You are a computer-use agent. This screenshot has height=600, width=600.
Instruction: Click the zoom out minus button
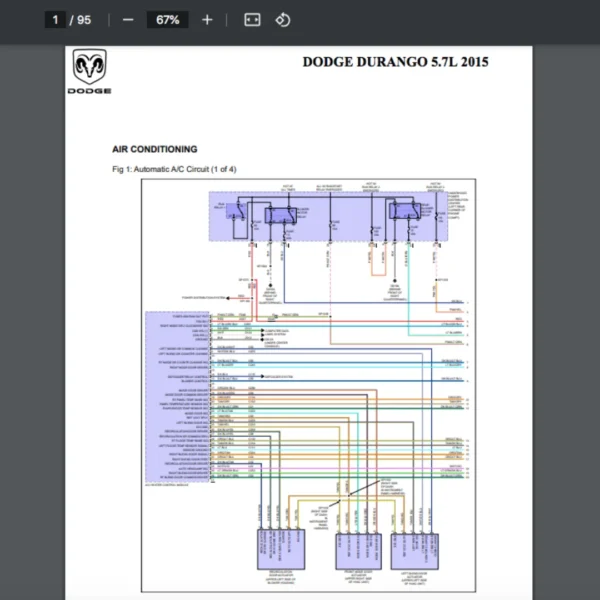(x=127, y=20)
